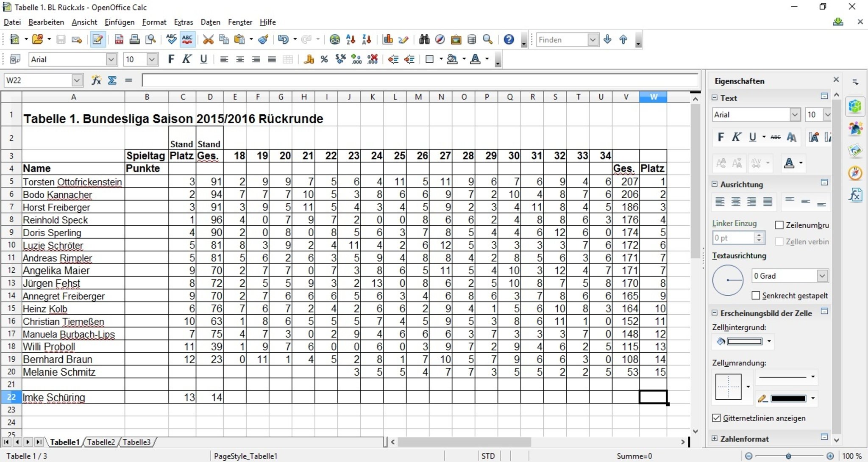Image resolution: width=868 pixels, height=462 pixels.
Task: Check the Senkrecht gestapelt checkbox
Action: [755, 296]
